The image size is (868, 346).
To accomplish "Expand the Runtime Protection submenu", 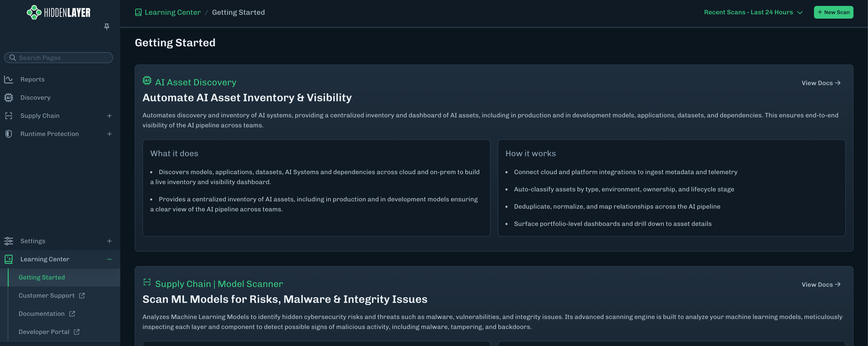I will coord(109,134).
